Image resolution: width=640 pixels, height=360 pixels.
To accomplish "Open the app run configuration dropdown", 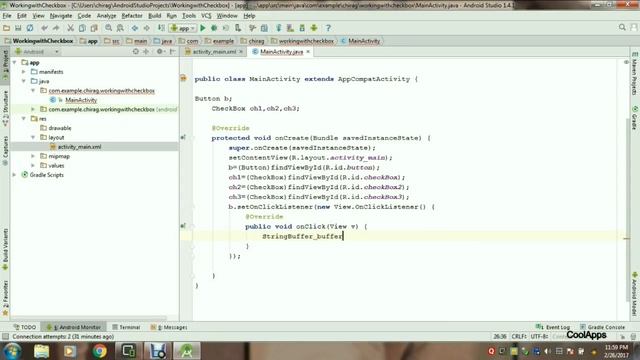I will (182, 28).
